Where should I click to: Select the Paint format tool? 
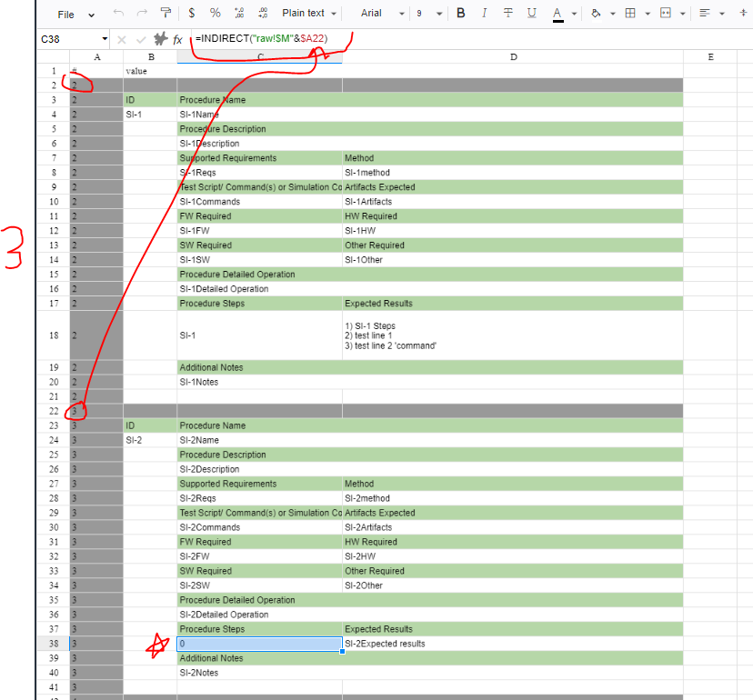click(166, 14)
